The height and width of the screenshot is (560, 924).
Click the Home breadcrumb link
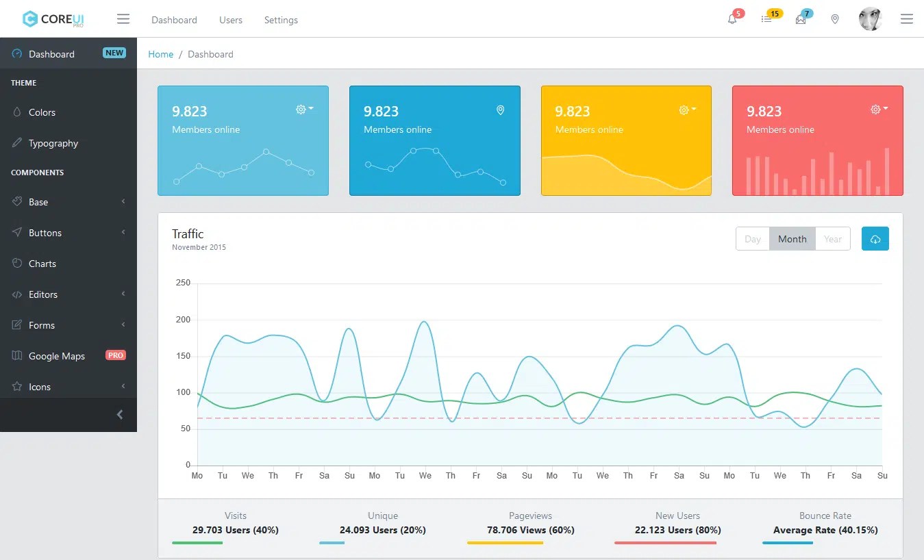160,53
